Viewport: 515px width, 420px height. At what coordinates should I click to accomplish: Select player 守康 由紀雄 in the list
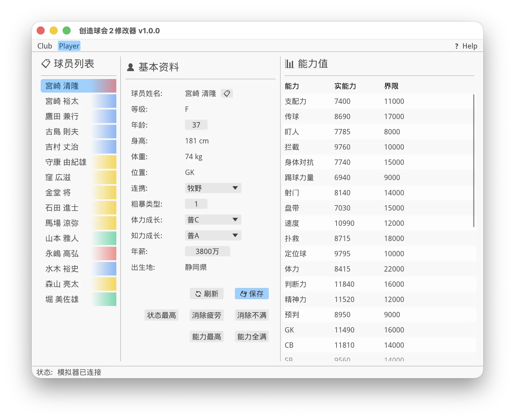pos(78,162)
